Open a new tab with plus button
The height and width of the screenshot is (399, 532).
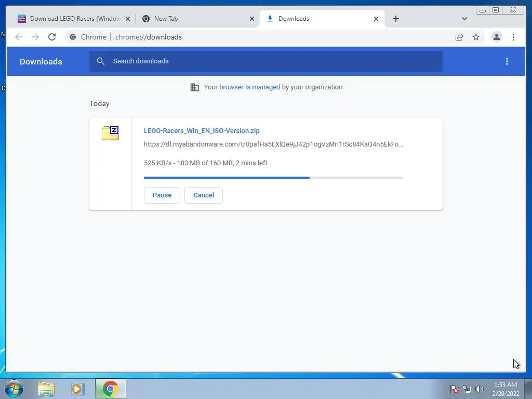pyautogui.click(x=395, y=19)
